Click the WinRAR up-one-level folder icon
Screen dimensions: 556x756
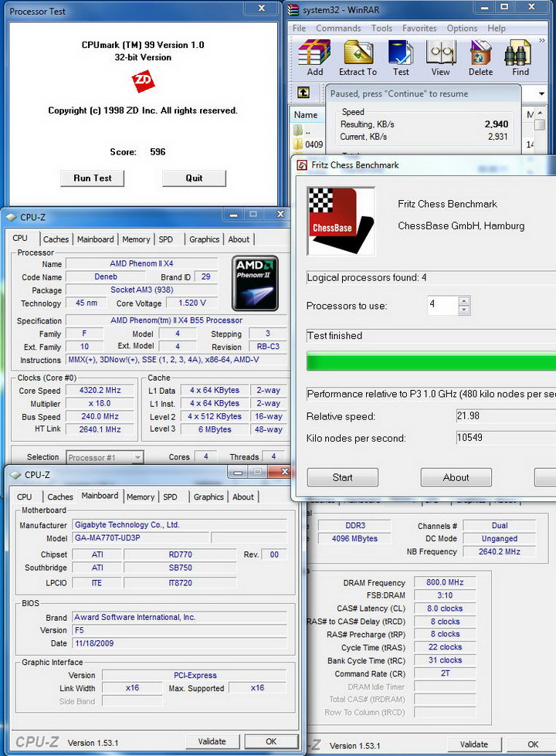[x=303, y=92]
